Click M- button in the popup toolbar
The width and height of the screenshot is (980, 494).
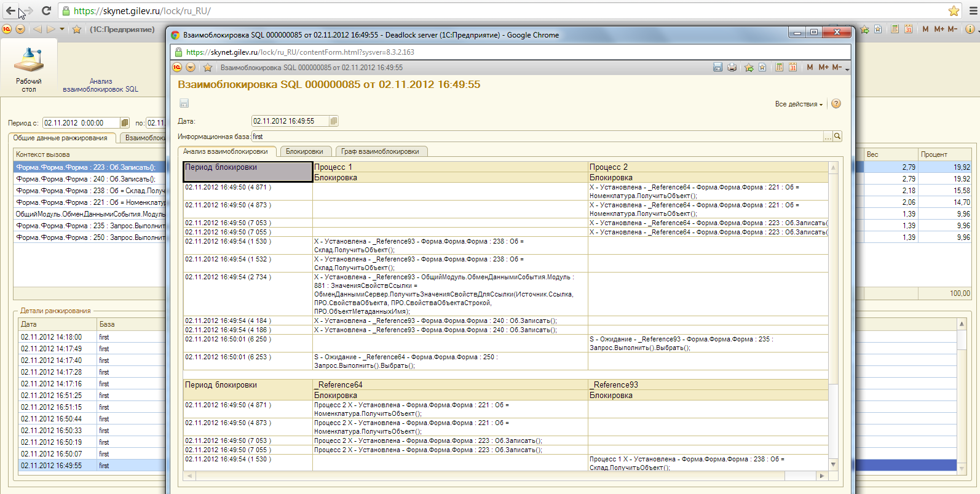coord(837,67)
